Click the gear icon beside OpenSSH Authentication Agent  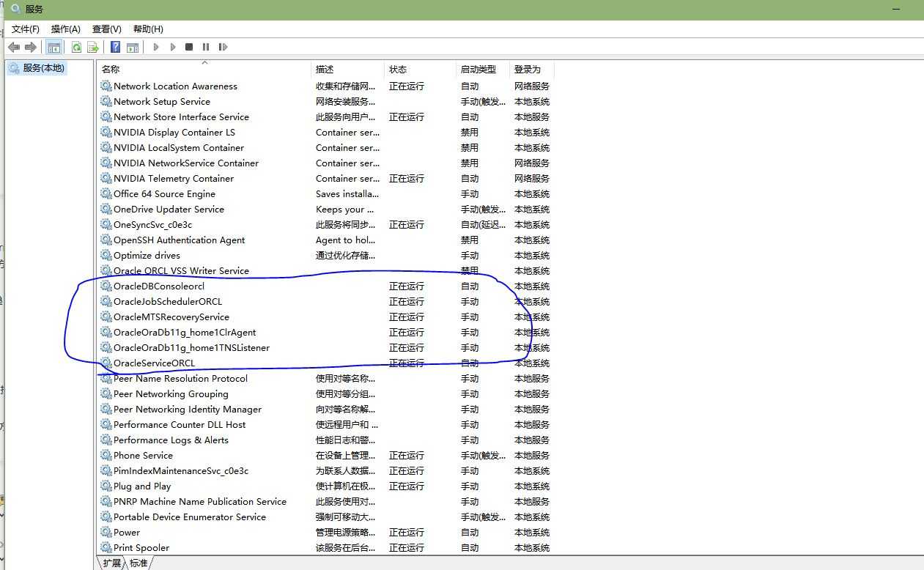coord(106,240)
